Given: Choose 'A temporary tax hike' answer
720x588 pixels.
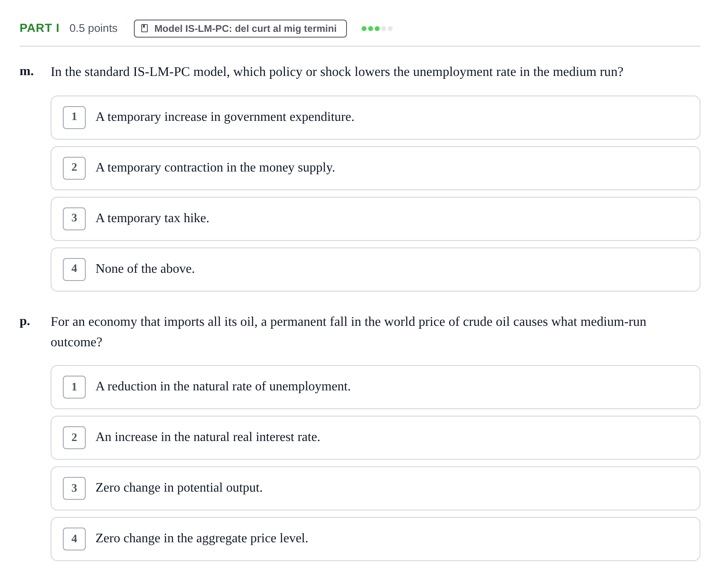Looking at the screenshot, I should click(376, 219).
